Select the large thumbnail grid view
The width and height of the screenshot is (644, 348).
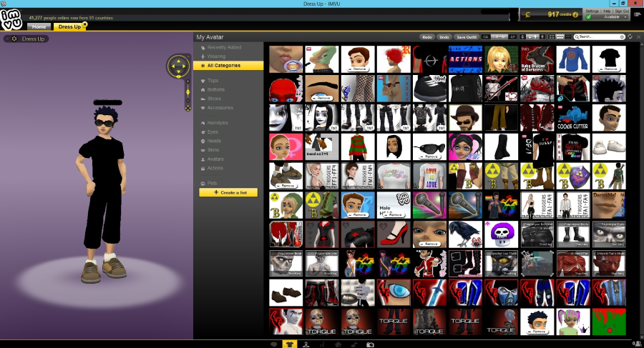click(552, 37)
